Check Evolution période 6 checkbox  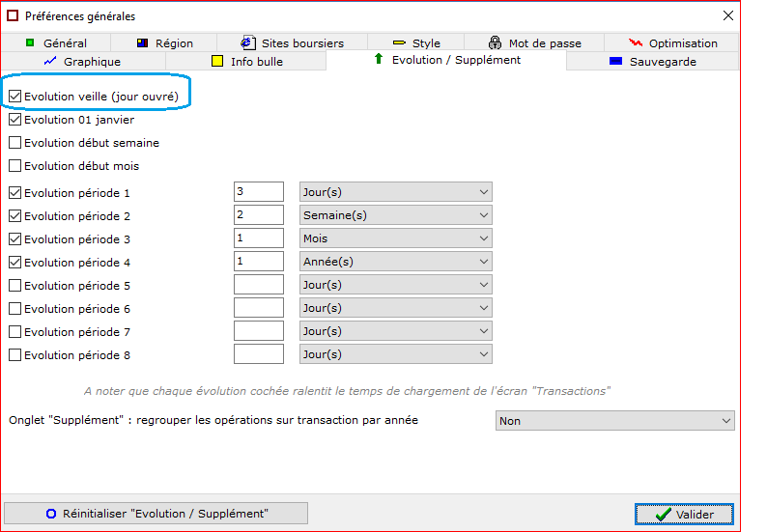(x=15, y=309)
